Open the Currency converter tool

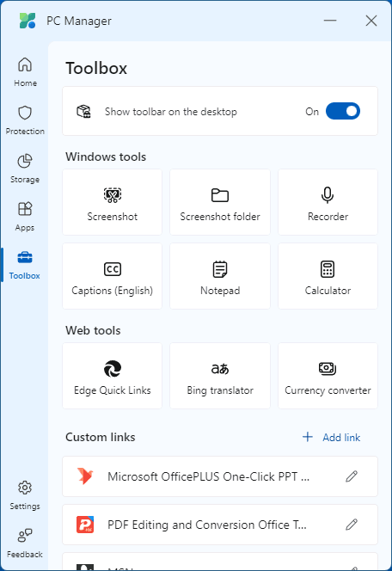(x=328, y=376)
